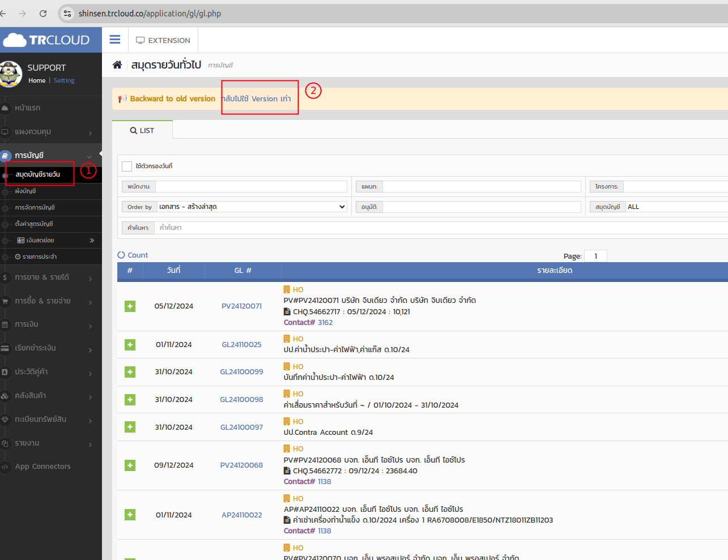Click HO document icon in PV24120071 row
This screenshot has height=560, width=728.
coord(287,289)
